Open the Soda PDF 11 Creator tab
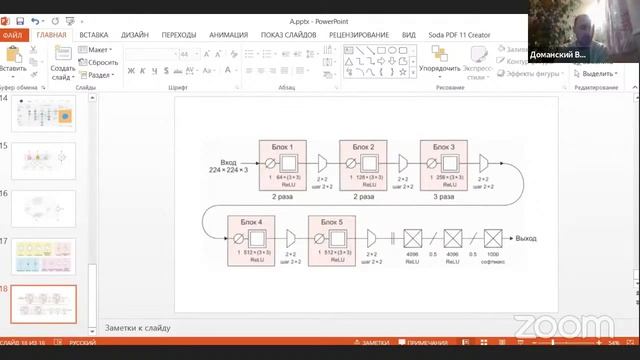The height and width of the screenshot is (360, 640). [x=459, y=35]
